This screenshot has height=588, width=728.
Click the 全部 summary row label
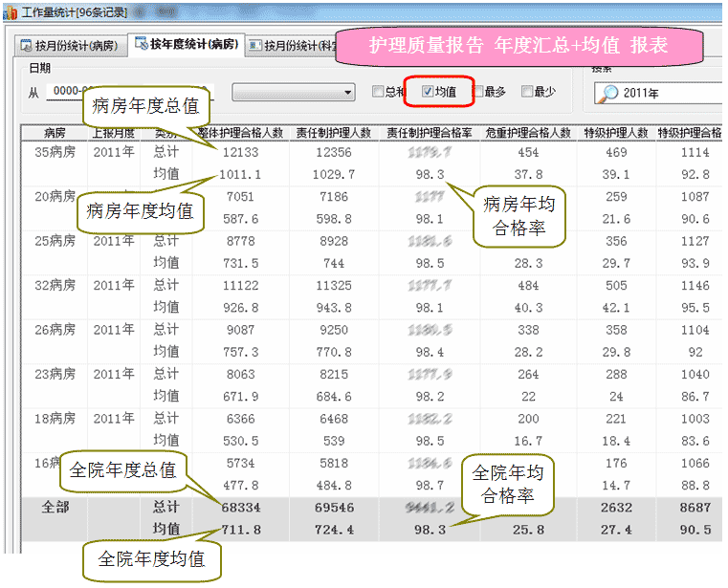(x=55, y=508)
